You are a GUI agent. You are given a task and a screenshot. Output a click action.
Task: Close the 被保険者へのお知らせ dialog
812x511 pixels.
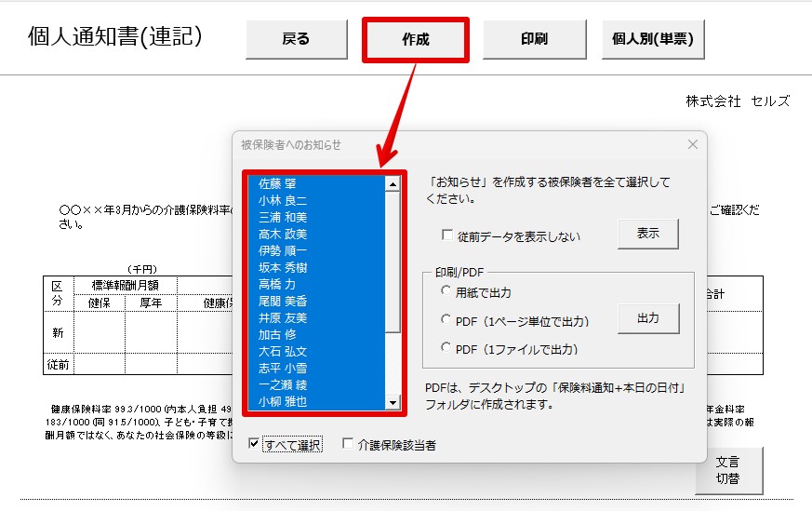coord(692,144)
